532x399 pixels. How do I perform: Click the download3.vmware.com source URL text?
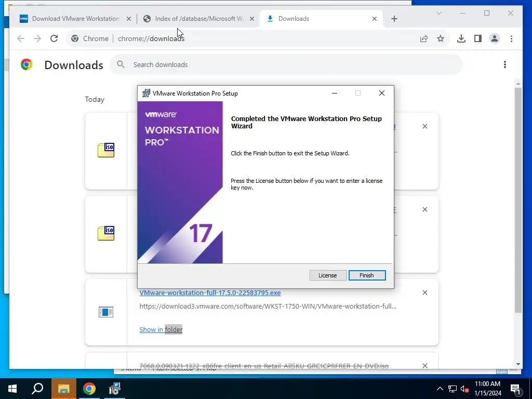(268, 307)
